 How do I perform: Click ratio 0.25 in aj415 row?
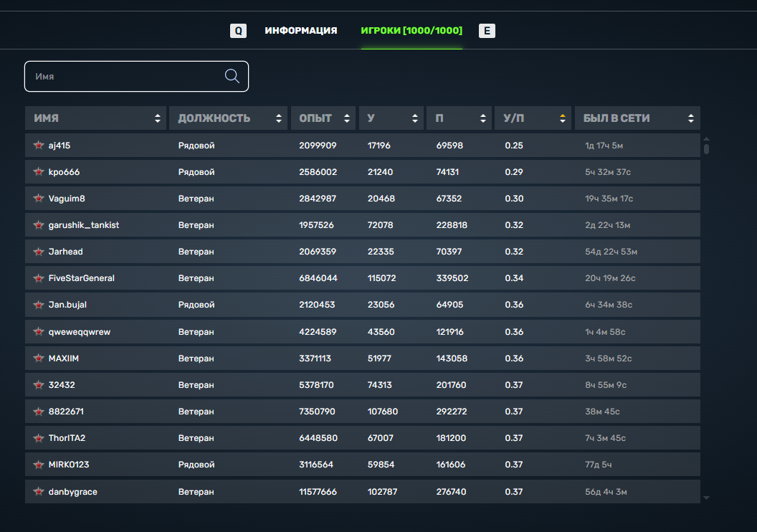tap(514, 146)
